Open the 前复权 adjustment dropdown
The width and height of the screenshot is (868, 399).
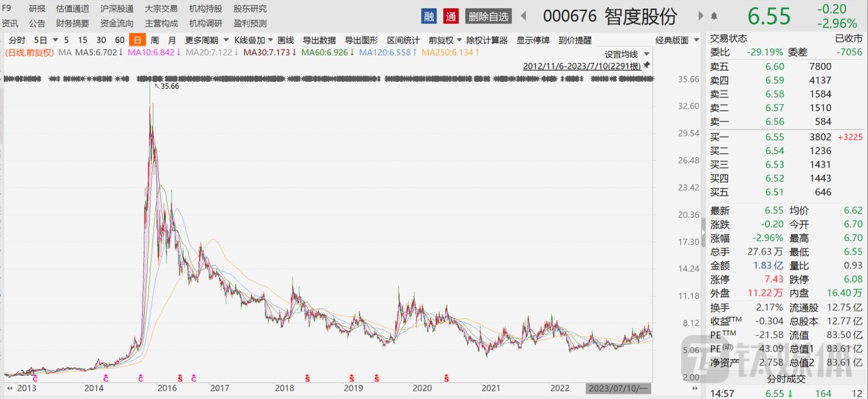click(445, 40)
